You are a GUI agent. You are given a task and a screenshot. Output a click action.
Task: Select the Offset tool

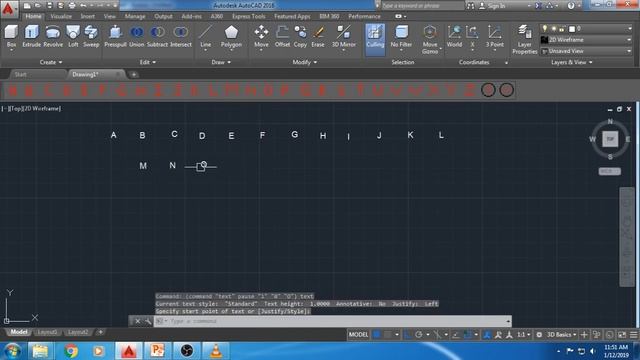[x=282, y=37]
